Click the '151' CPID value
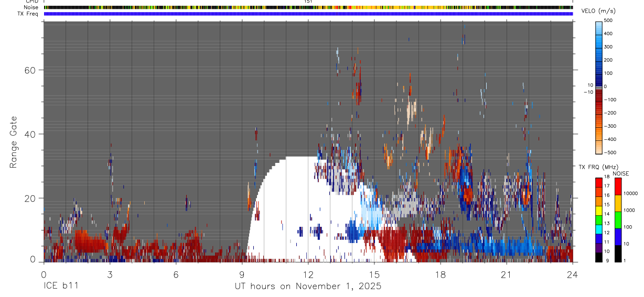 point(308,2)
